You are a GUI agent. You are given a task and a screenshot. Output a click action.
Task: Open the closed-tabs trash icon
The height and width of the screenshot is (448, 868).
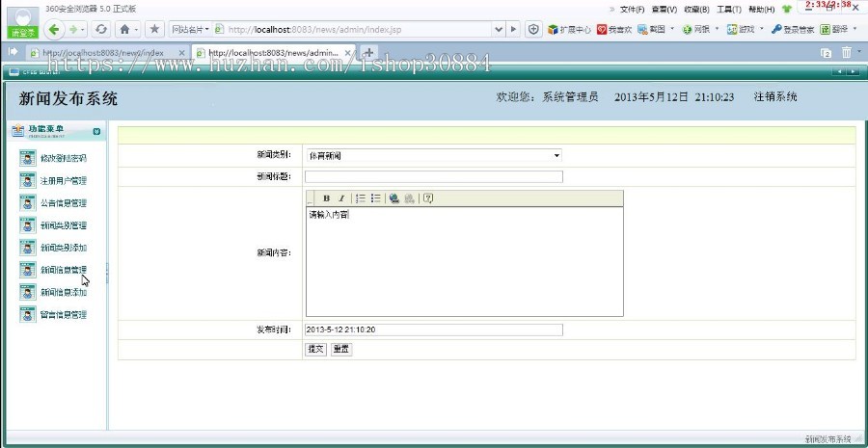click(847, 53)
